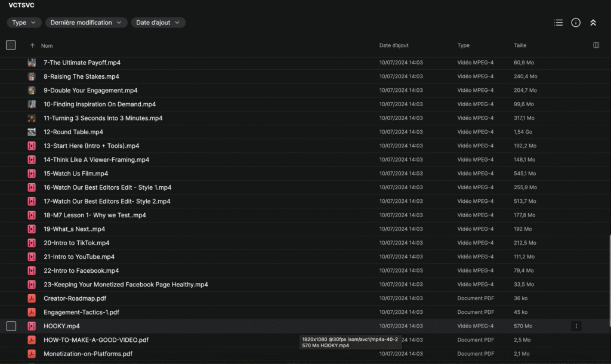
Task: Click PDF icon of Creator-Roadmap.pdf
Action: click(32, 298)
